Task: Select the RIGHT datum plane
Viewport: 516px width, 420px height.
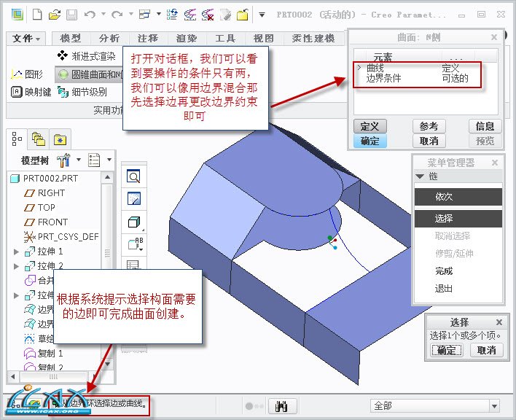Action: (44, 193)
